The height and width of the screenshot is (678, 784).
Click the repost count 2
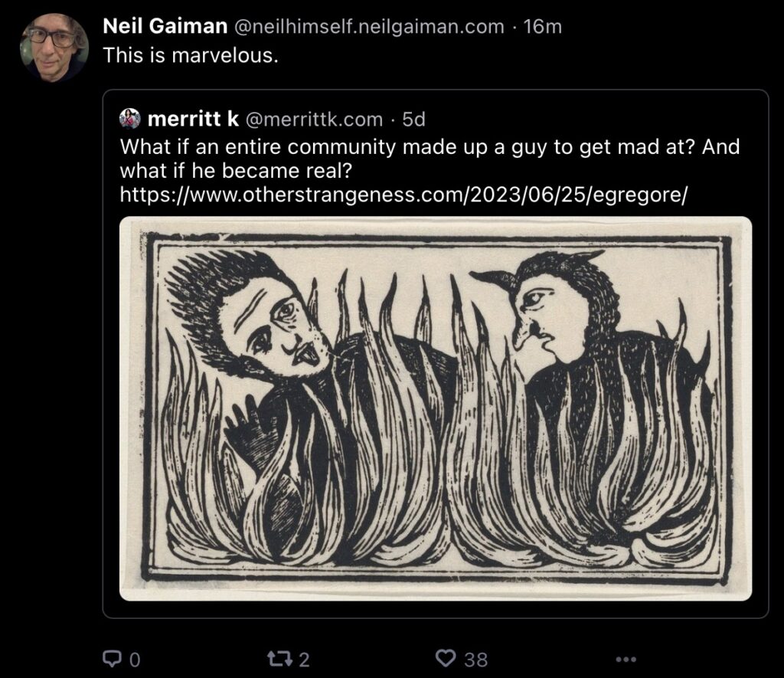(304, 660)
